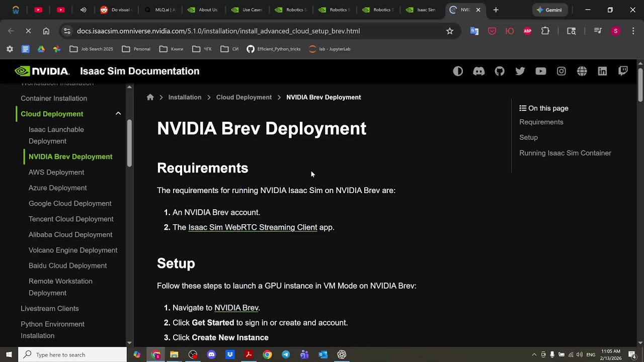
Task: Open the Pocket extension icon
Action: [492, 31]
